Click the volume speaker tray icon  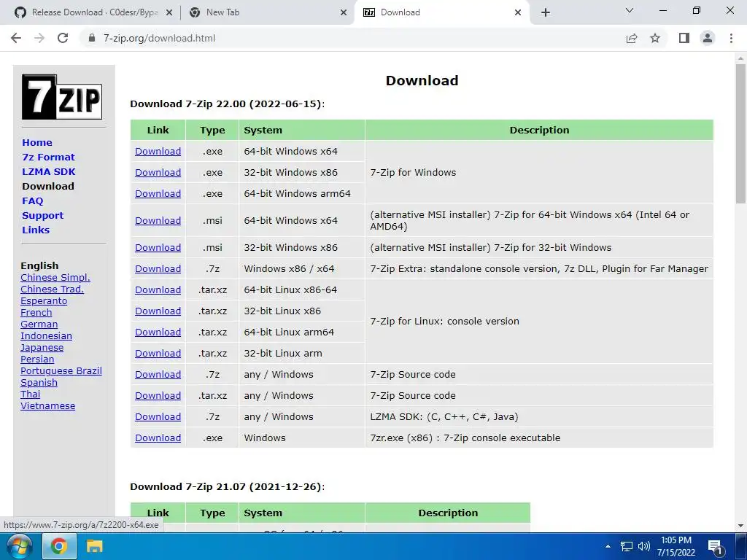click(644, 546)
